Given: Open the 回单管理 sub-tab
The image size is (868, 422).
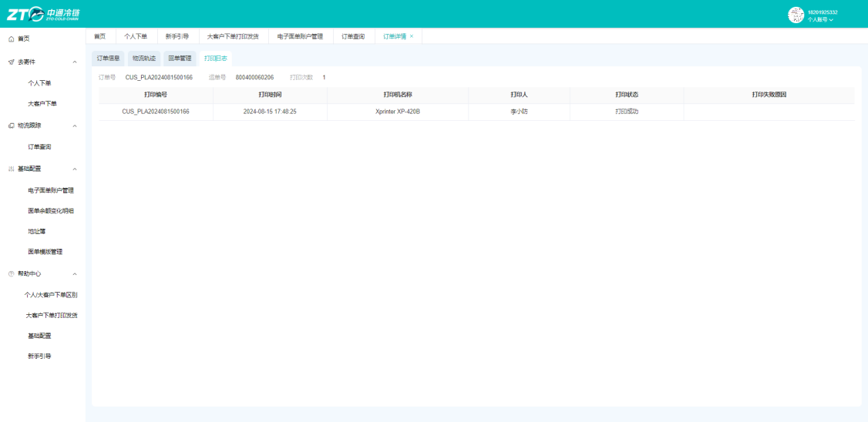Looking at the screenshot, I should 180,58.
